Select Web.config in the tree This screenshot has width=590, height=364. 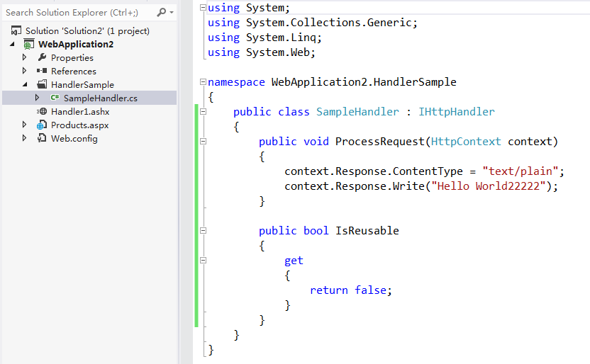pos(74,139)
